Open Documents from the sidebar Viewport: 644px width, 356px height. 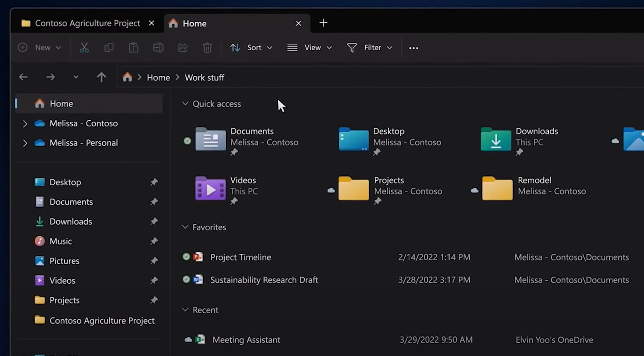coord(71,202)
